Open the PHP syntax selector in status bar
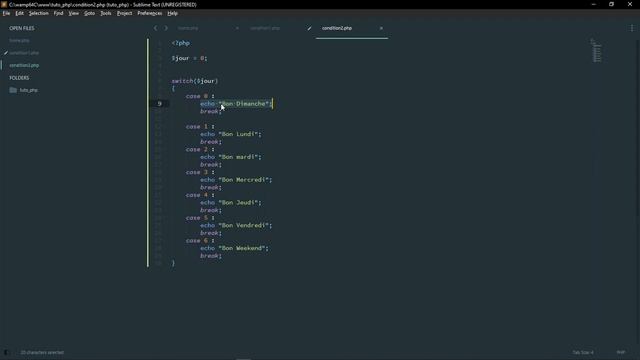Image resolution: width=640 pixels, height=360 pixels. click(621, 352)
